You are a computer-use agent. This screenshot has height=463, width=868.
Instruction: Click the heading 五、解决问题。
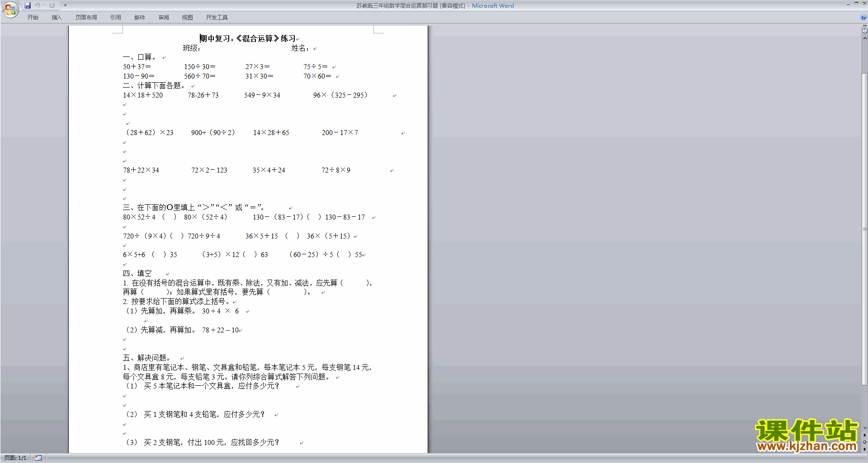147,358
